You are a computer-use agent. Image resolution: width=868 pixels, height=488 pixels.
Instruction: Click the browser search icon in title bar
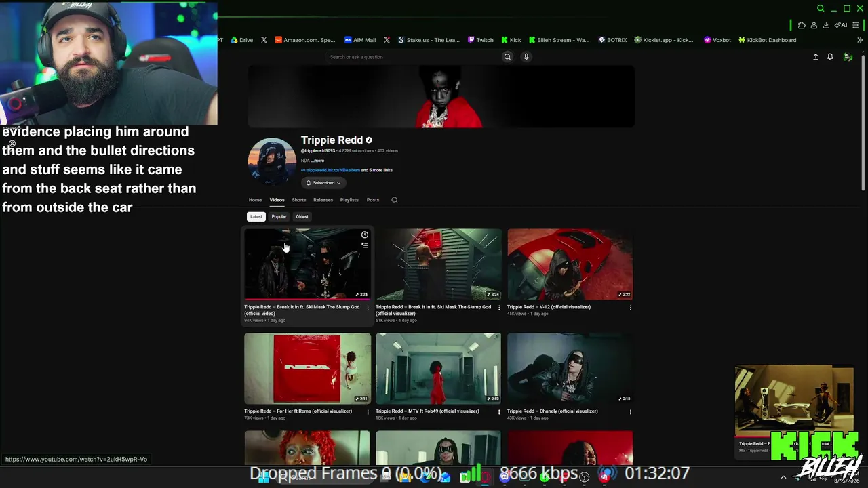(821, 9)
